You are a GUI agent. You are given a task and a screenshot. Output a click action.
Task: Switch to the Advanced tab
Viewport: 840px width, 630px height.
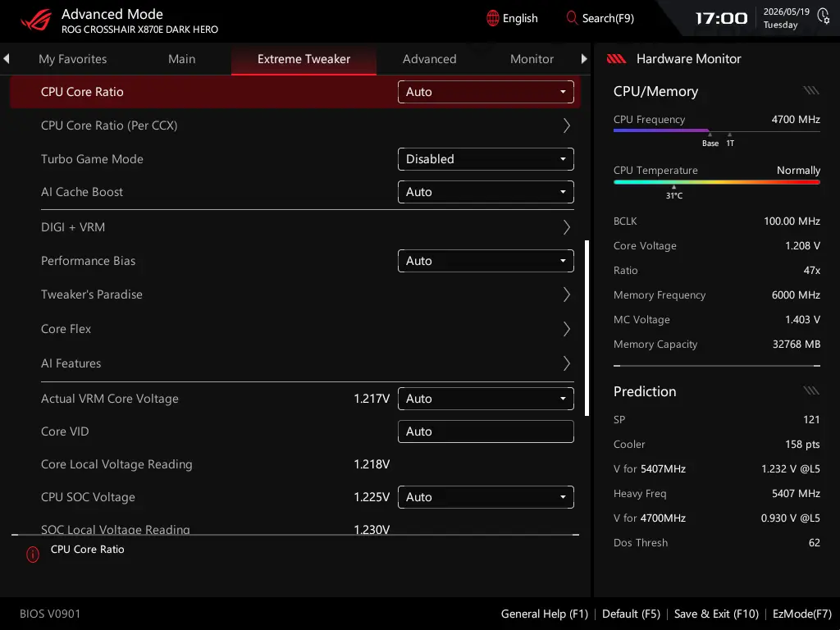coord(430,59)
